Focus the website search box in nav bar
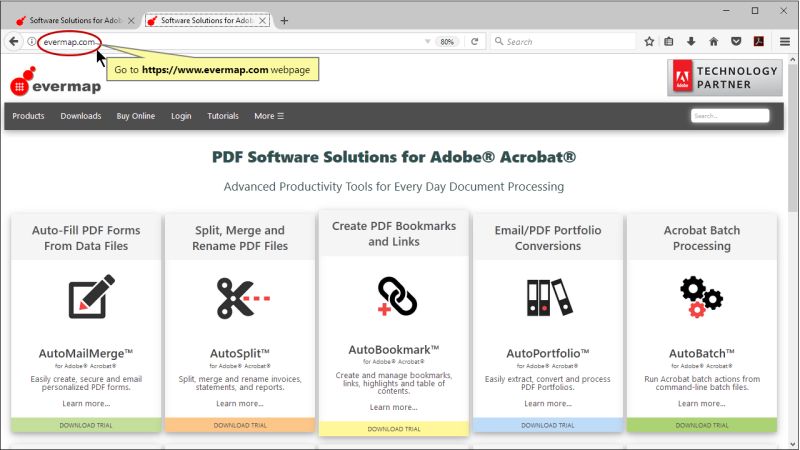This screenshot has height=450, width=800. [730, 116]
